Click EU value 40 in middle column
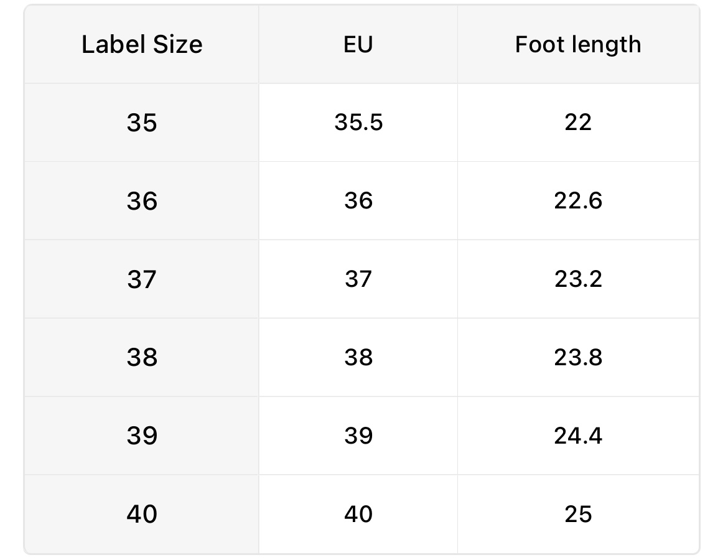This screenshot has width=728, height=560. coord(358,515)
